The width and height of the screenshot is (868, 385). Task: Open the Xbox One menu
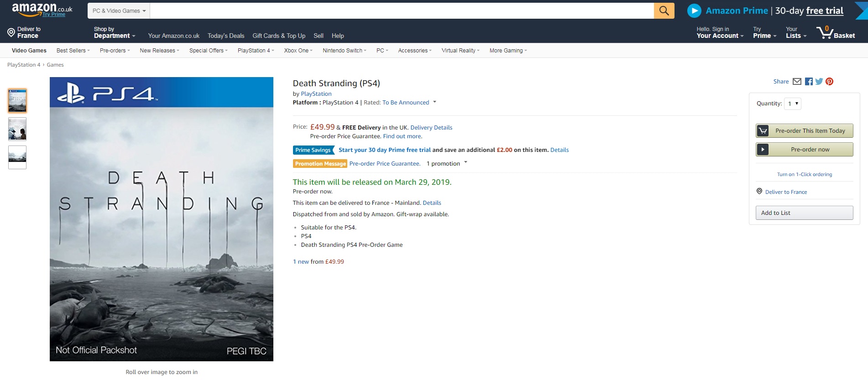[x=298, y=51]
